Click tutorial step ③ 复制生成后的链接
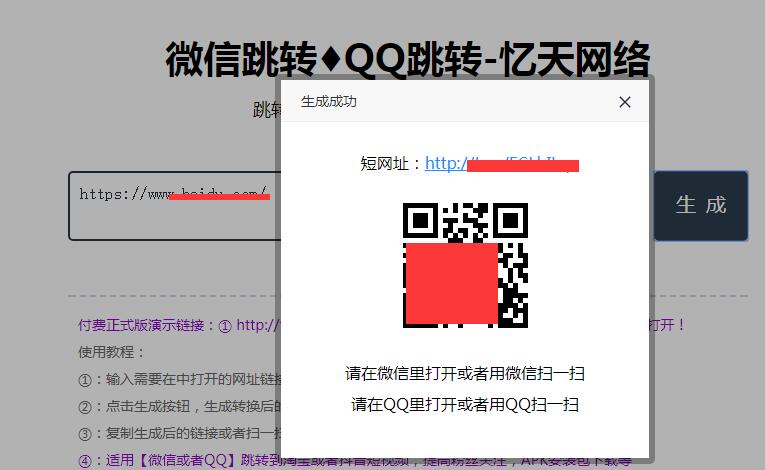 [180, 433]
